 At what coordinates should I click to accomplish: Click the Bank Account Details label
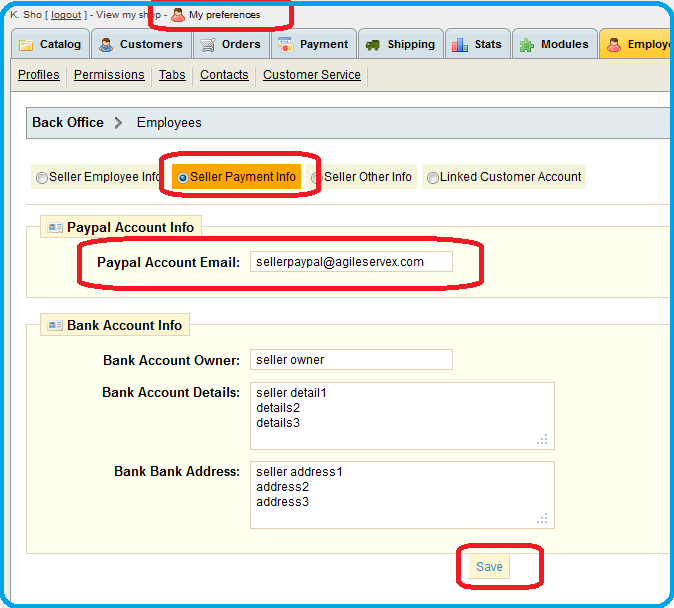[x=171, y=393]
